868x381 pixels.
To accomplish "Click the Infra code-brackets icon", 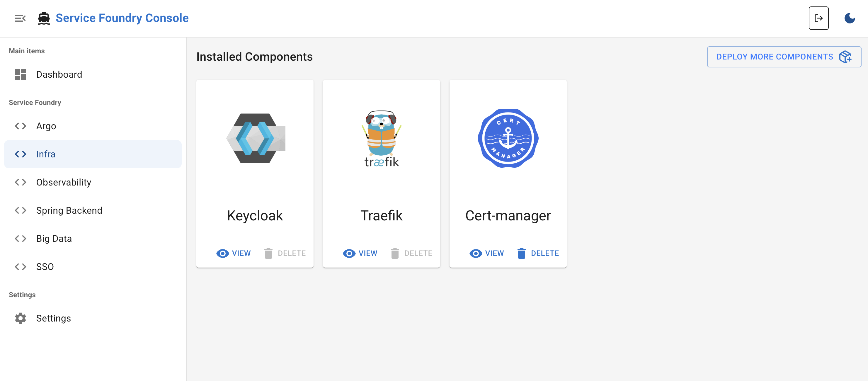I will pos(21,154).
